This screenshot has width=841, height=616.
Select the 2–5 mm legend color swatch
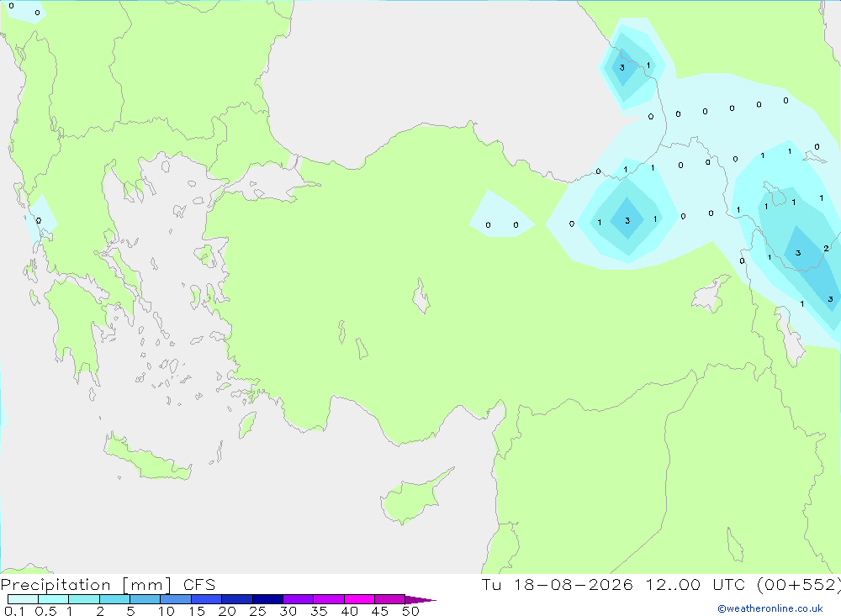(x=114, y=599)
